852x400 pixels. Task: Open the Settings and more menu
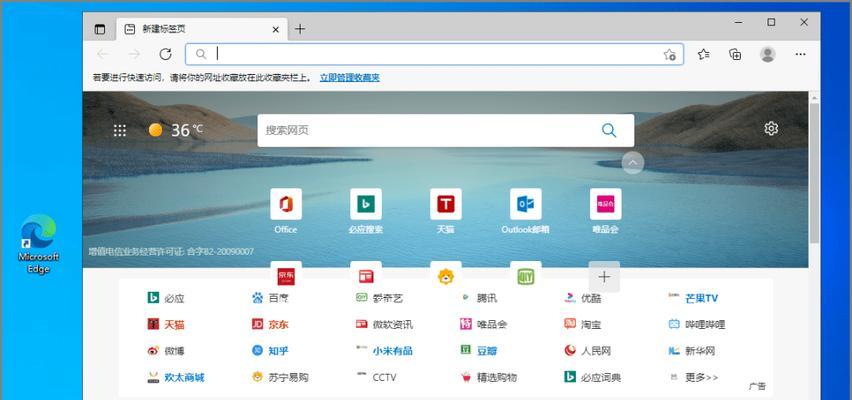pyautogui.click(x=800, y=54)
